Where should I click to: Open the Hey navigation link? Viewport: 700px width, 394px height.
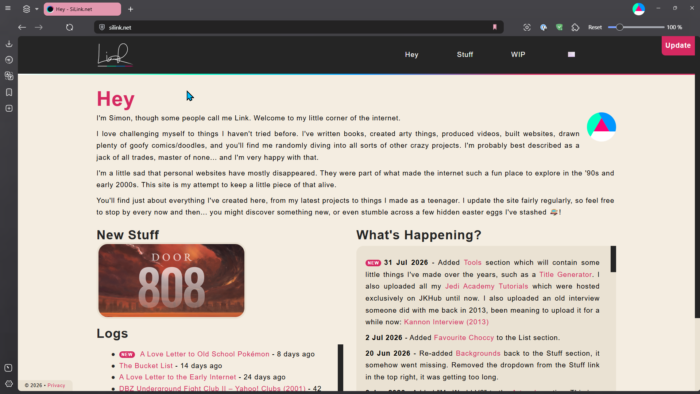coord(412,54)
